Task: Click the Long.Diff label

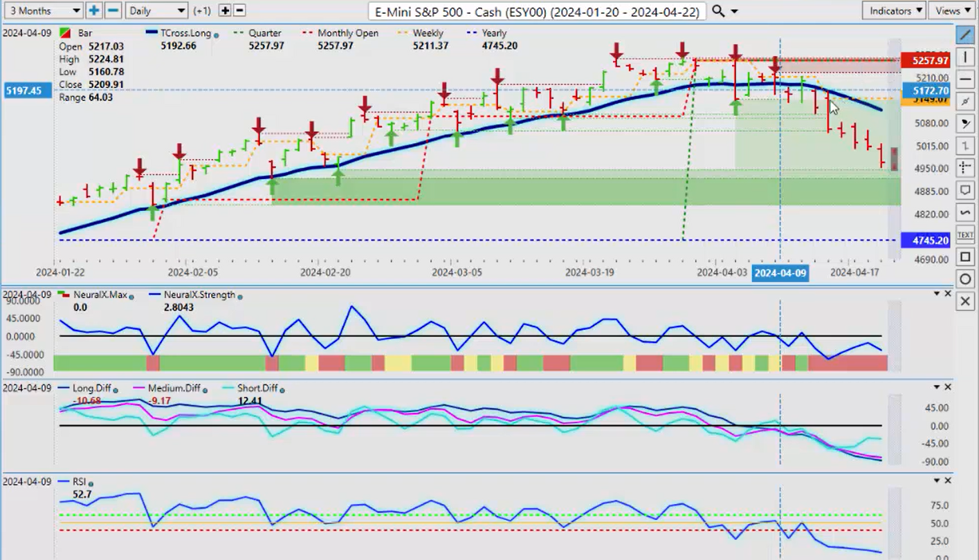Action: point(91,389)
